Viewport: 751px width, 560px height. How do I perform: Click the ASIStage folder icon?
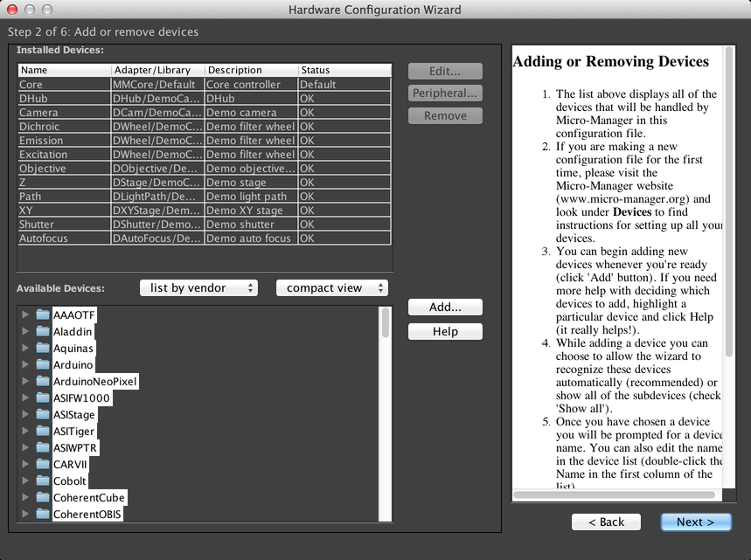[x=43, y=414]
